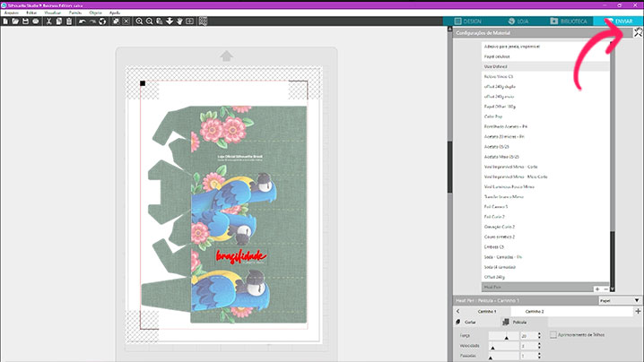Image resolution: width=644 pixels, height=362 pixels.
Task: Select the Offset 240g material
Action: (545, 277)
